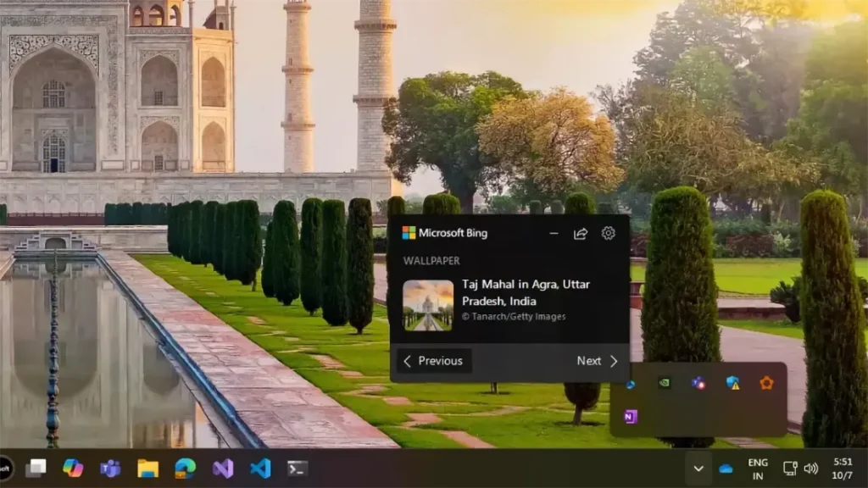The image size is (868, 488).
Task: Go to the Previous wallpaper
Action: pyautogui.click(x=433, y=361)
